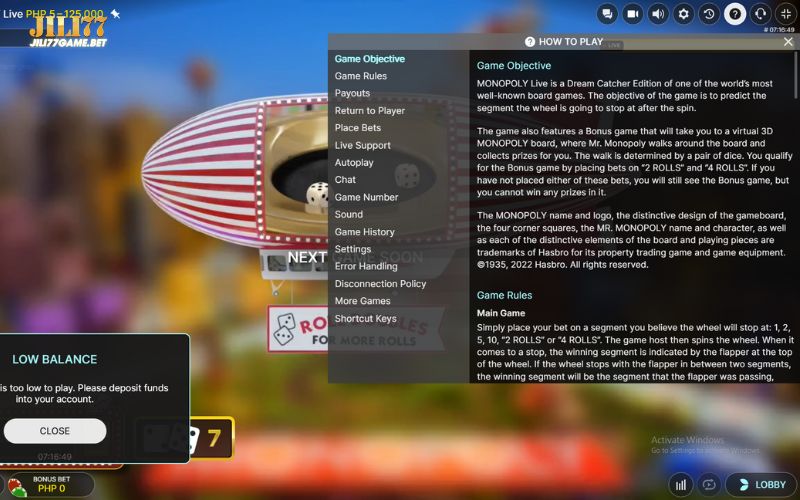Open Sound help section

pos(348,214)
